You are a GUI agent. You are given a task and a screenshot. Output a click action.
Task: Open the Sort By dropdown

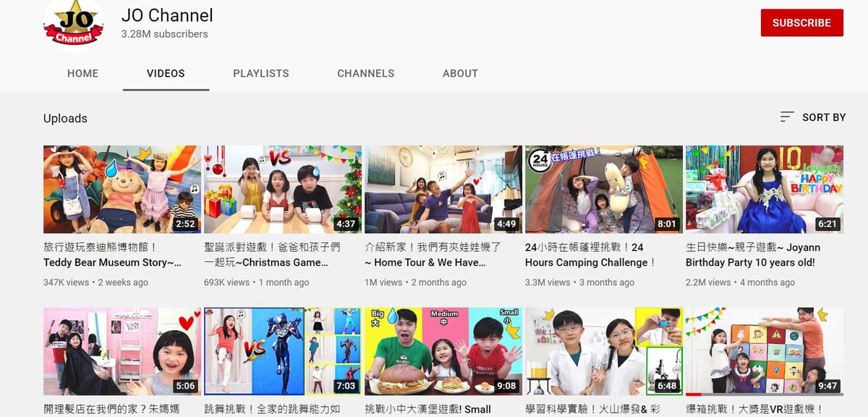(x=813, y=117)
